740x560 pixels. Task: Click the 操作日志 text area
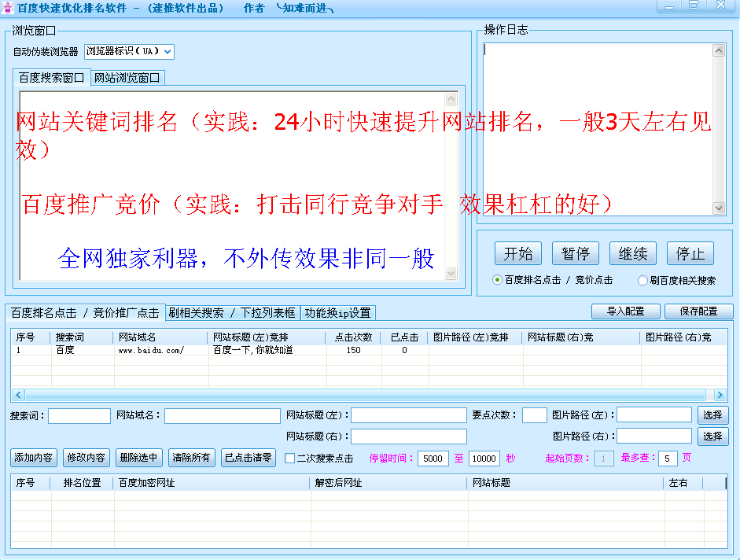click(598, 129)
